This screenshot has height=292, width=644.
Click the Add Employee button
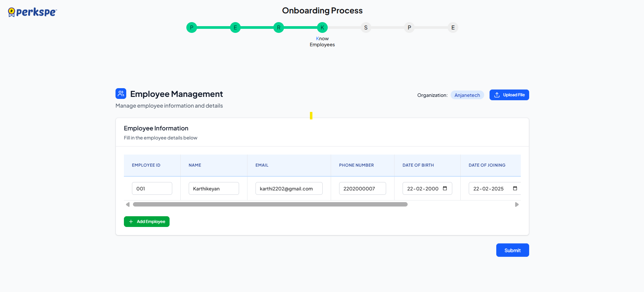click(x=147, y=222)
